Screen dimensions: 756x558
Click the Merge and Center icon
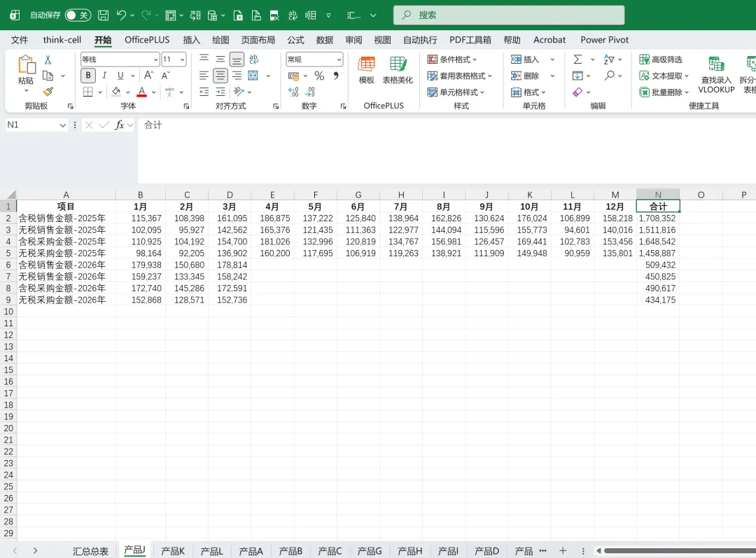coord(253,75)
